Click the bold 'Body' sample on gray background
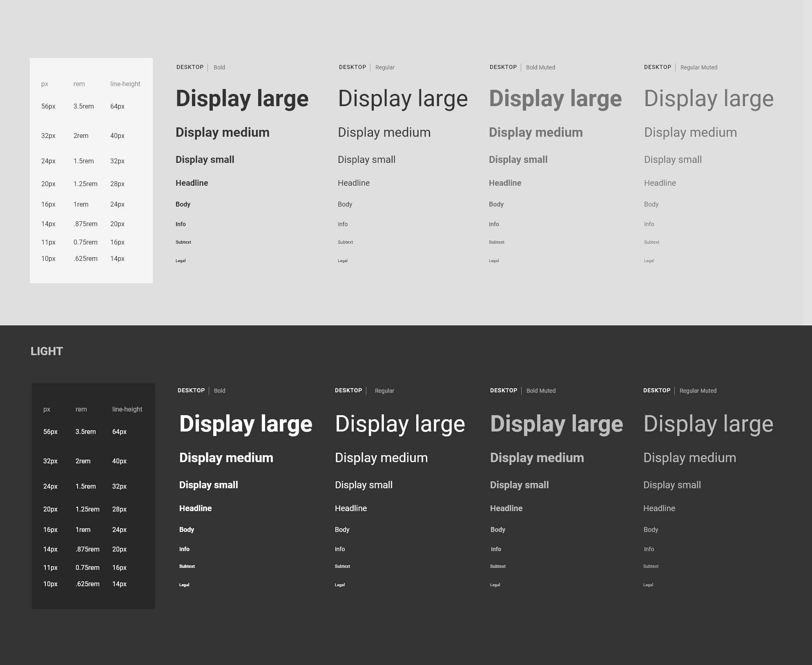The height and width of the screenshot is (665, 812). click(183, 204)
